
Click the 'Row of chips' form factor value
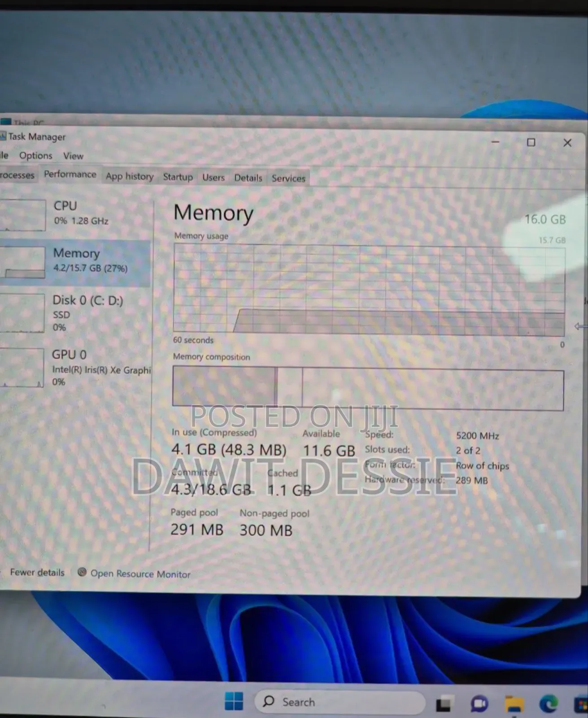(x=482, y=466)
